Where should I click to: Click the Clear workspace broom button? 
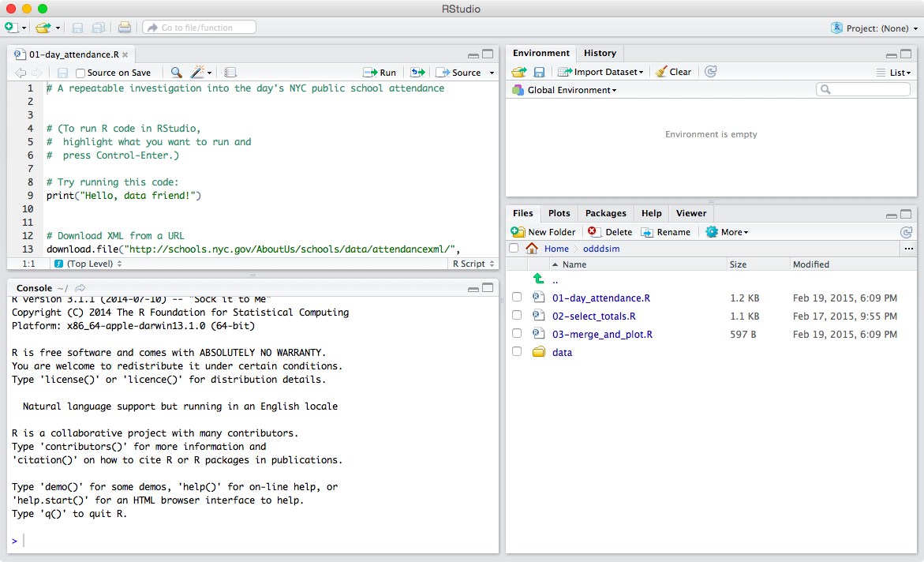coord(673,72)
